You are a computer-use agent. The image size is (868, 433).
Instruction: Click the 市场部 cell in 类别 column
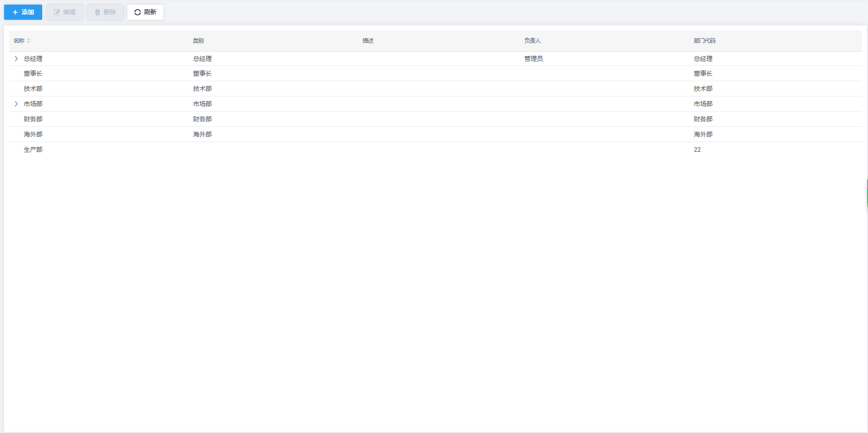[x=202, y=104]
